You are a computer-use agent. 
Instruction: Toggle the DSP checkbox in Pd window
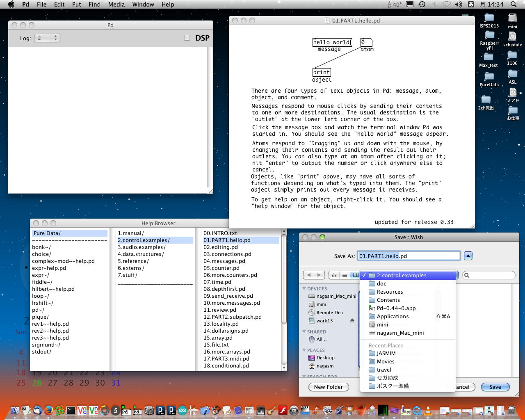(x=187, y=38)
